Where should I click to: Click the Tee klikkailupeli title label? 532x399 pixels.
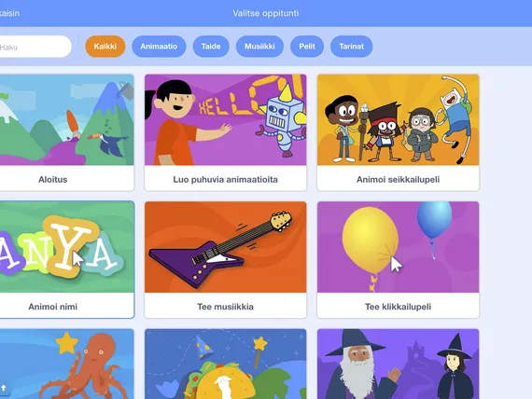click(398, 307)
